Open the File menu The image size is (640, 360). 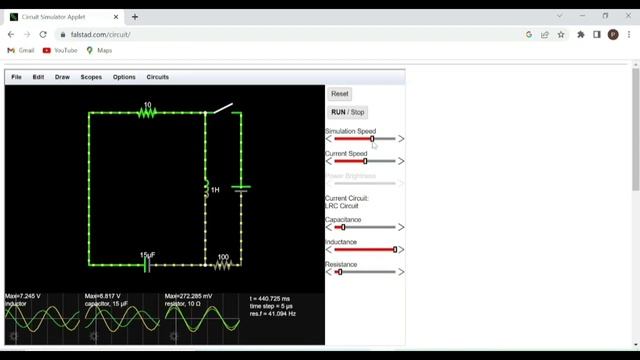[x=16, y=77]
